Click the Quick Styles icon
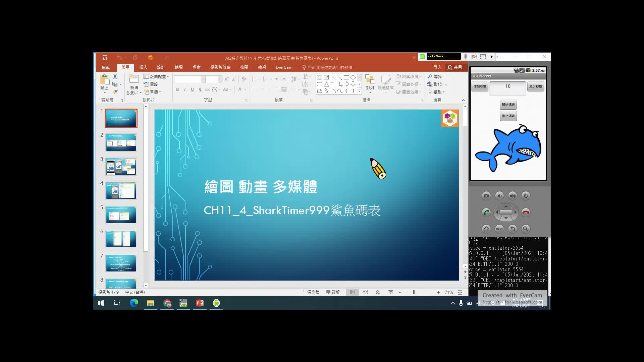Viewport: 644px width, 362px height. pos(386,79)
